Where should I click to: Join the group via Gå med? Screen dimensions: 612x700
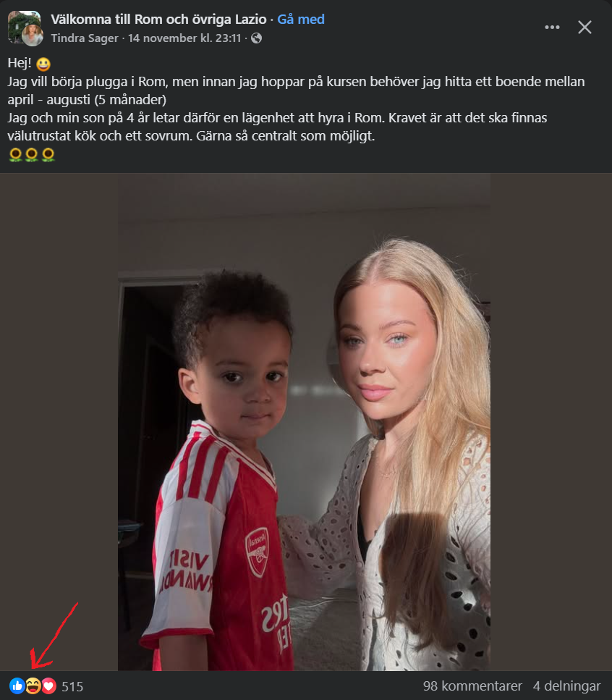[x=301, y=20]
